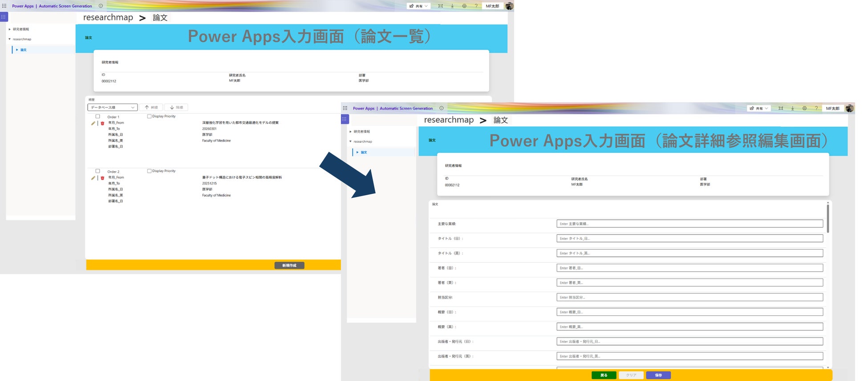
Task: Enable Display Priority for Order 2
Action: pyautogui.click(x=149, y=171)
